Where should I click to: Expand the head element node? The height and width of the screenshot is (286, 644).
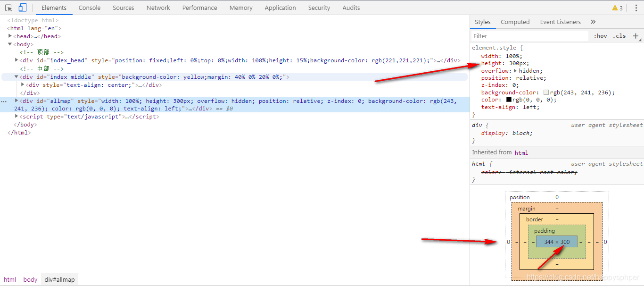pyautogui.click(x=10, y=36)
